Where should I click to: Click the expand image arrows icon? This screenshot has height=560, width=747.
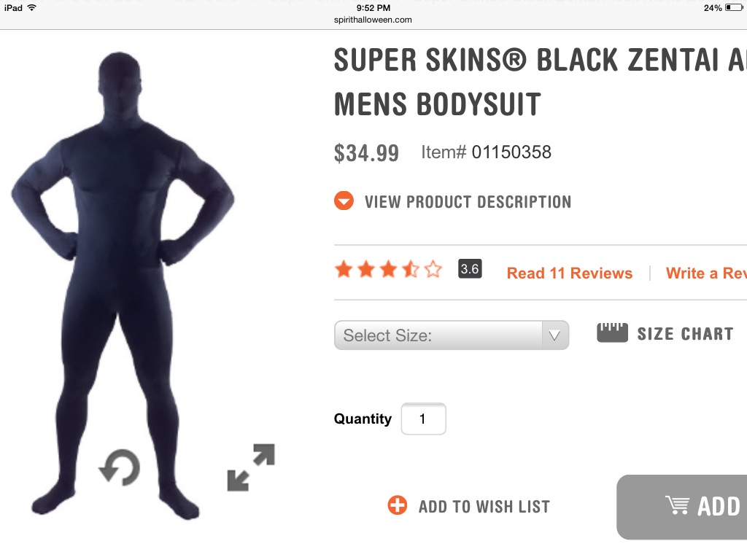[251, 467]
